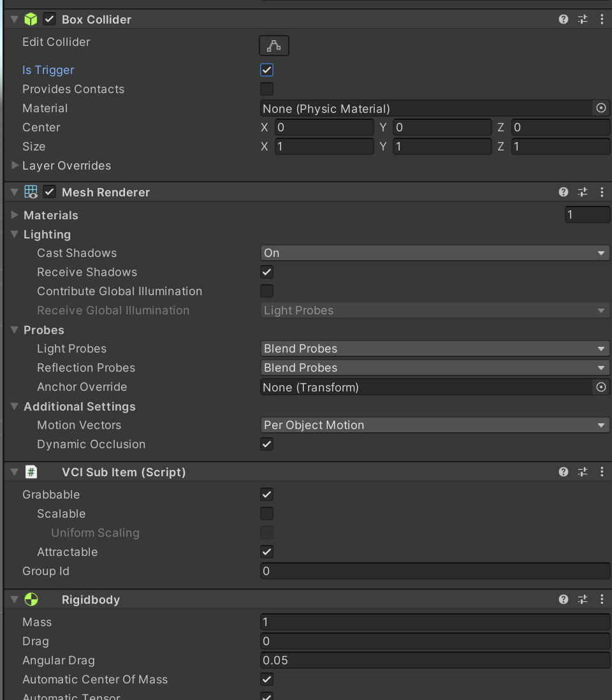
Task: Collapse the Lighting section
Action: (14, 234)
